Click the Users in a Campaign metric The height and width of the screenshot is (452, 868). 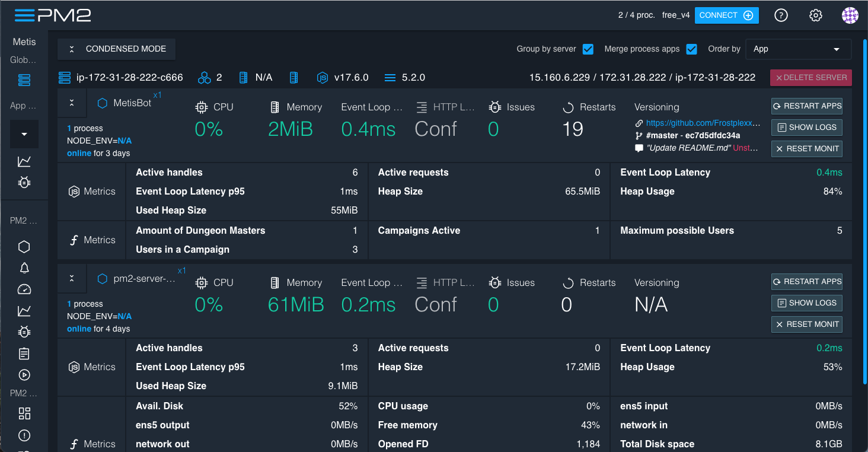point(247,250)
